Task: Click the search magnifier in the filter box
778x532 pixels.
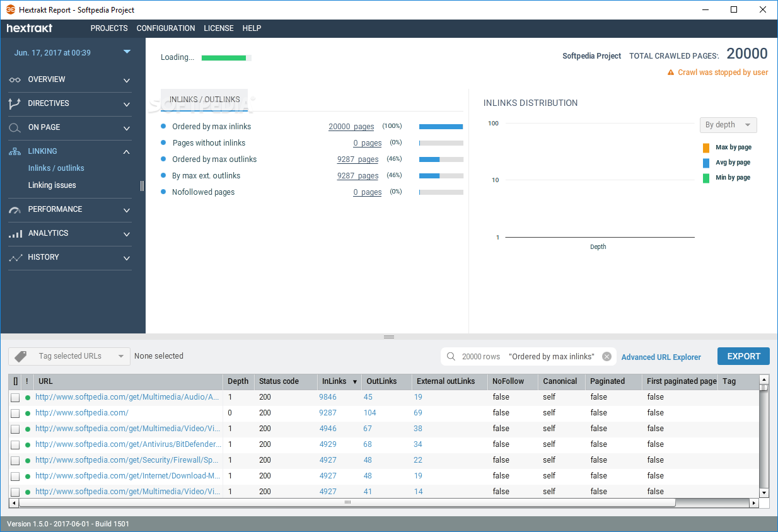Action: click(x=451, y=357)
